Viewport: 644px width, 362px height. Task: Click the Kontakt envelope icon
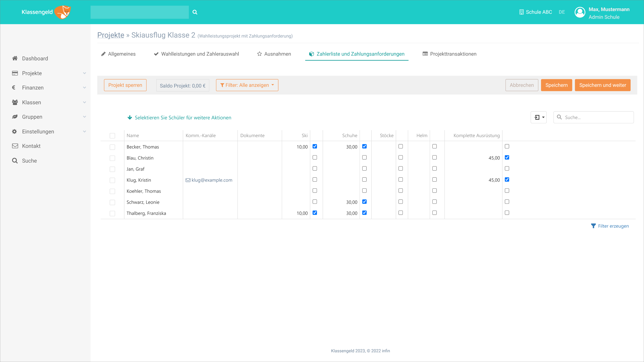coord(15,146)
